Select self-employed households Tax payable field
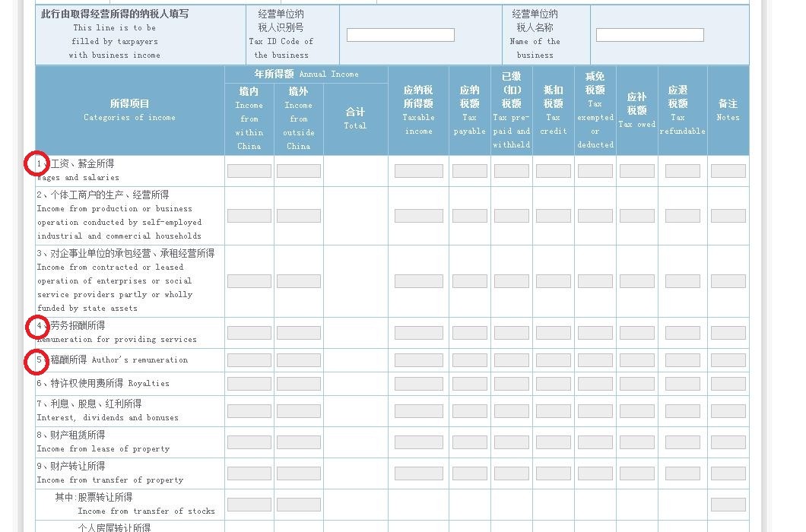 (x=469, y=216)
